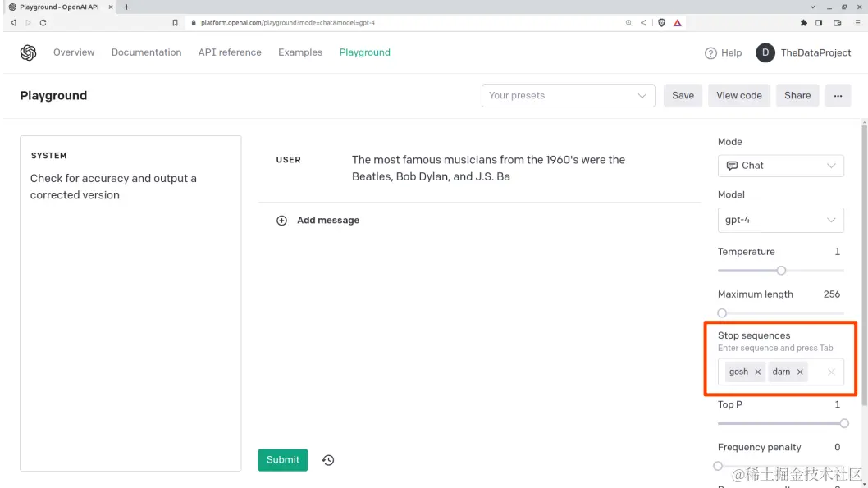
Task: Reload the page with the browser refresh icon
Action: click(43, 23)
